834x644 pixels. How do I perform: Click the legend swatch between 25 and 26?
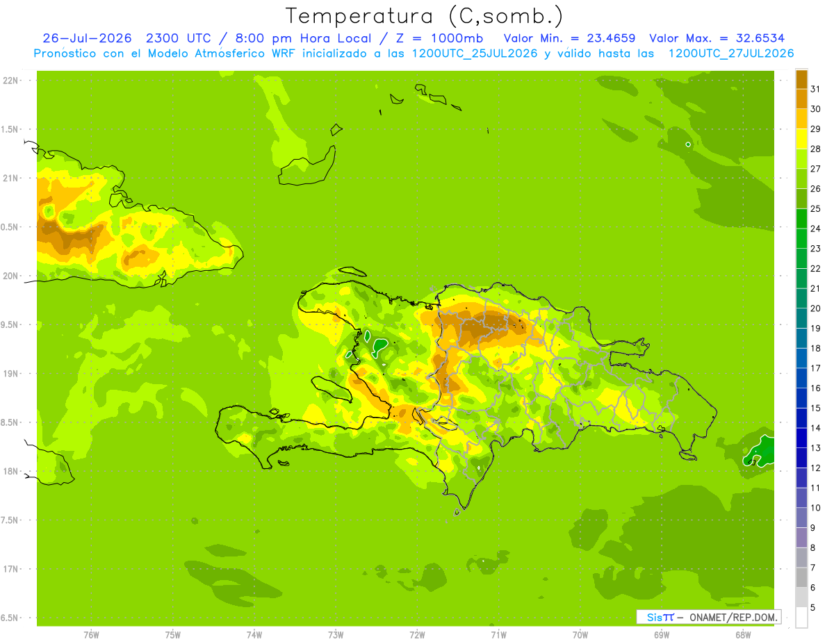(801, 199)
